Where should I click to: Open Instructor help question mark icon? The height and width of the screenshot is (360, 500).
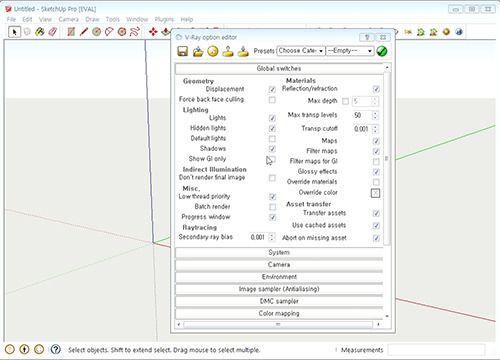(56, 349)
